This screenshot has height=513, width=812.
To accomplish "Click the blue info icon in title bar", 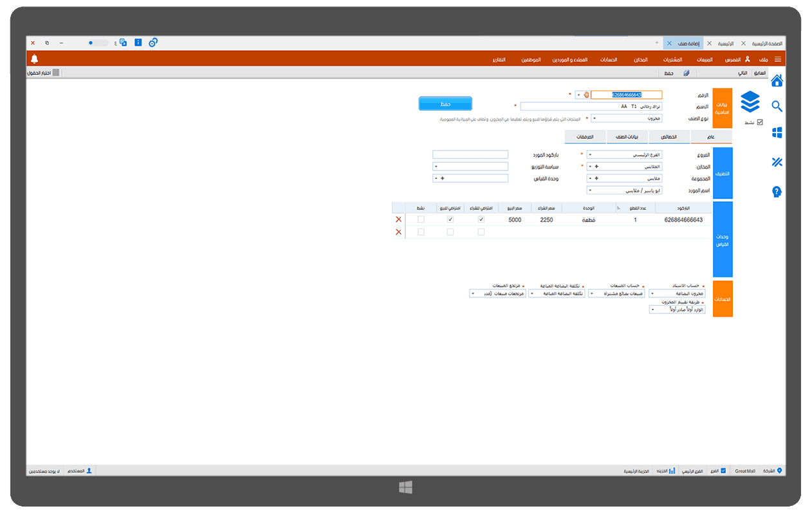I will click(138, 42).
